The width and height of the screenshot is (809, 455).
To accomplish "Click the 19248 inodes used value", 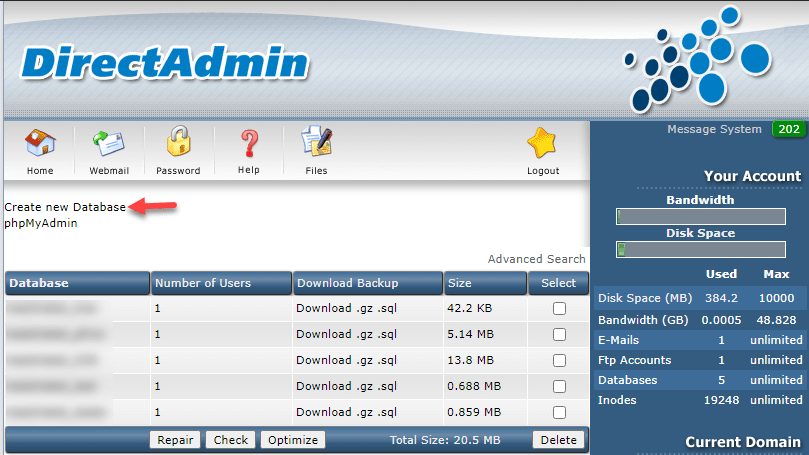I will click(x=721, y=400).
